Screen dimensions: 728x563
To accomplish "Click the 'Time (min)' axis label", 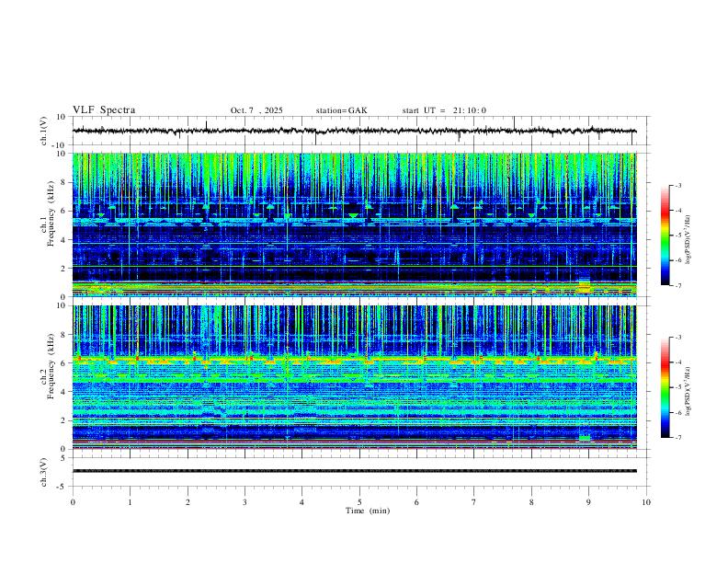I will click(x=368, y=511).
